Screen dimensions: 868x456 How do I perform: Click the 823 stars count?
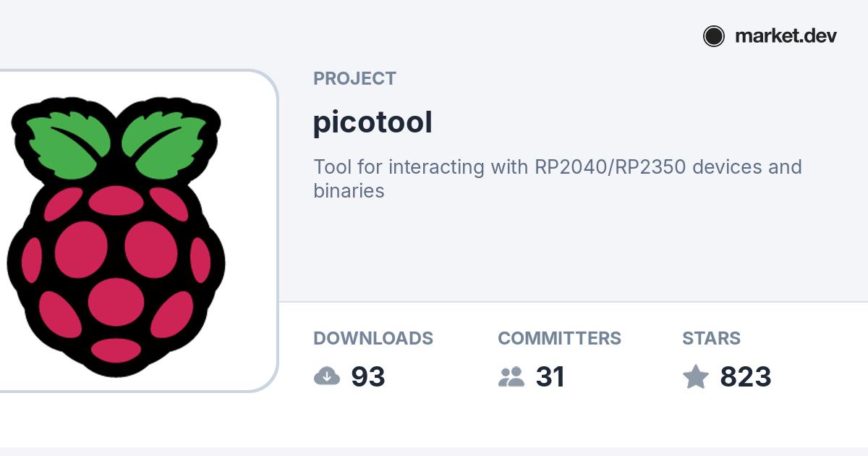pyautogui.click(x=745, y=377)
